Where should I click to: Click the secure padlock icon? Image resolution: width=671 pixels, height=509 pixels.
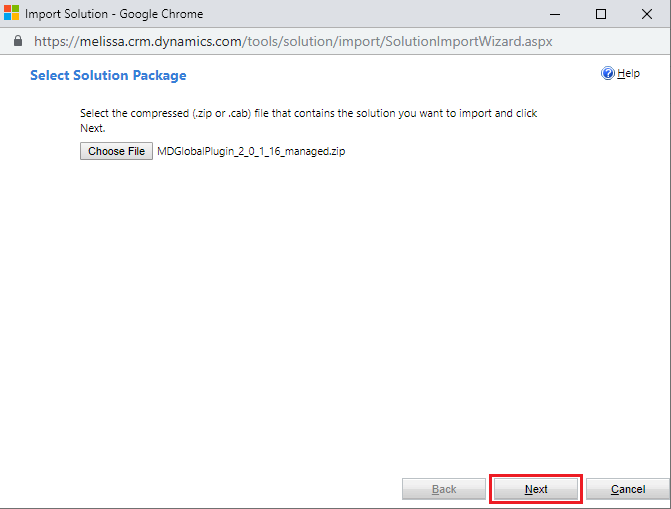(17, 42)
